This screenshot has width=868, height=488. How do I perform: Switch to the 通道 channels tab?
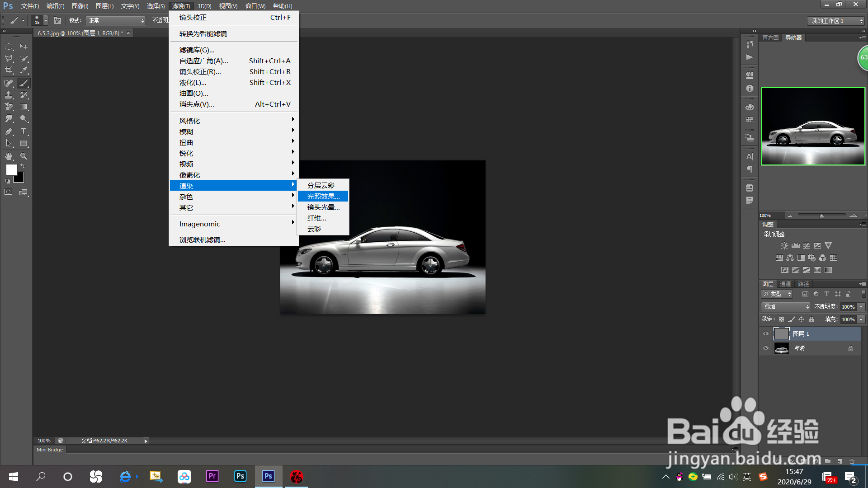(785, 284)
